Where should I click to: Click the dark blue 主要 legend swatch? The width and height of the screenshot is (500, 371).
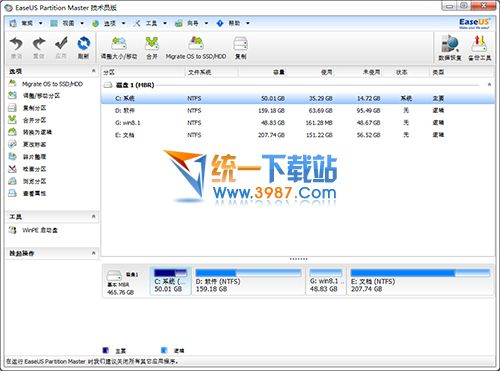pyautogui.click(x=105, y=350)
